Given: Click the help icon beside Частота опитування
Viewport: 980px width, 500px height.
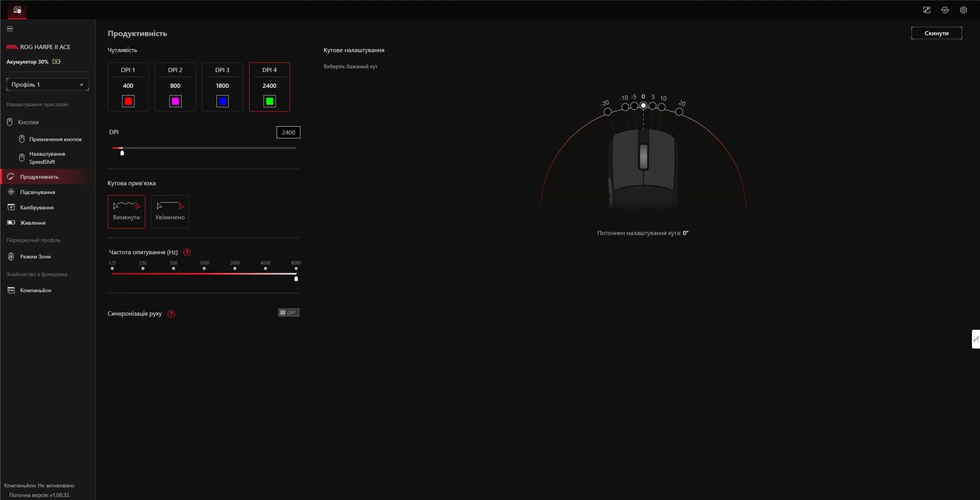Looking at the screenshot, I should 187,252.
